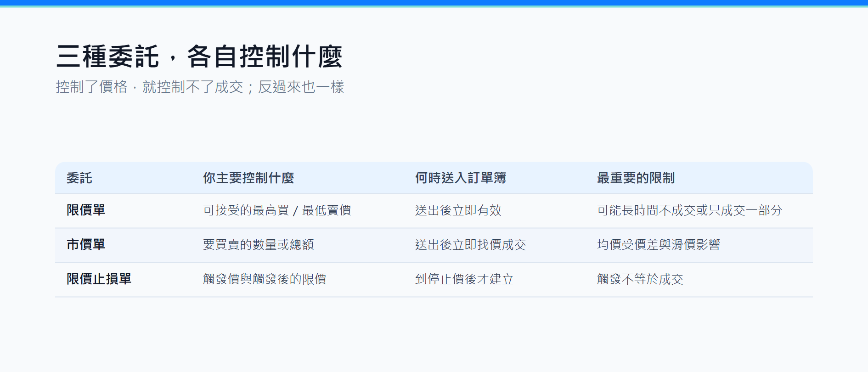Click the cell 送出後立即有效
The width and height of the screenshot is (868, 372).
pos(458,210)
